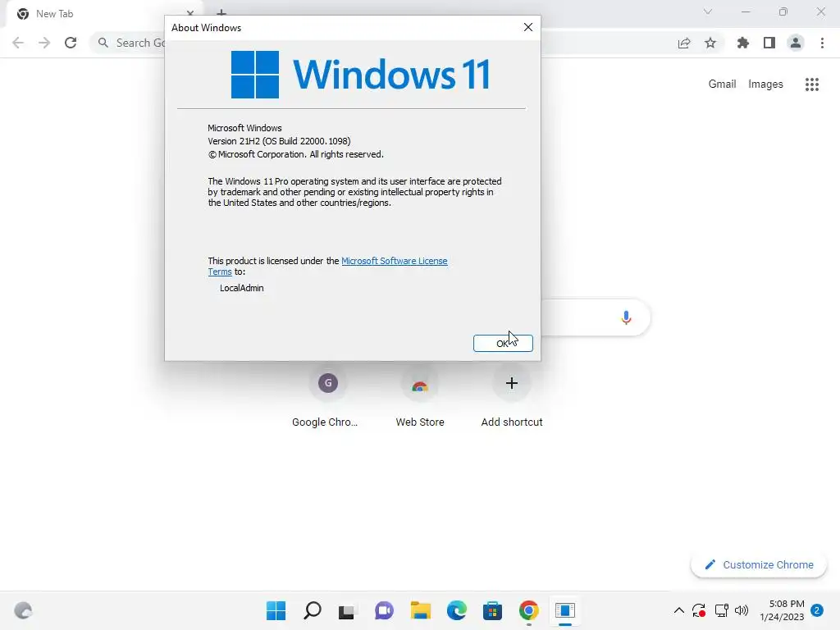Viewport: 840px width, 630px height.
Task: Open Microsoft Store on taskbar
Action: click(x=492, y=610)
